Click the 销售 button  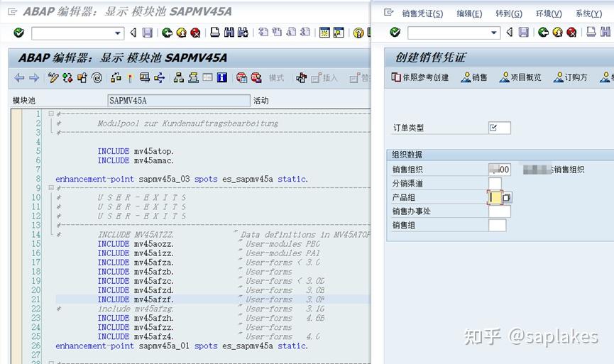tap(474, 77)
